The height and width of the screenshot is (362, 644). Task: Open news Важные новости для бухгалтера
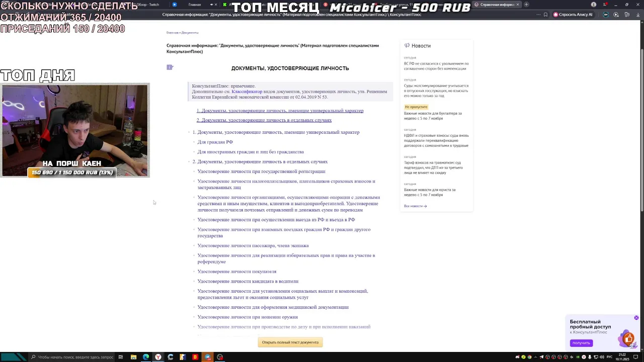[x=433, y=116]
